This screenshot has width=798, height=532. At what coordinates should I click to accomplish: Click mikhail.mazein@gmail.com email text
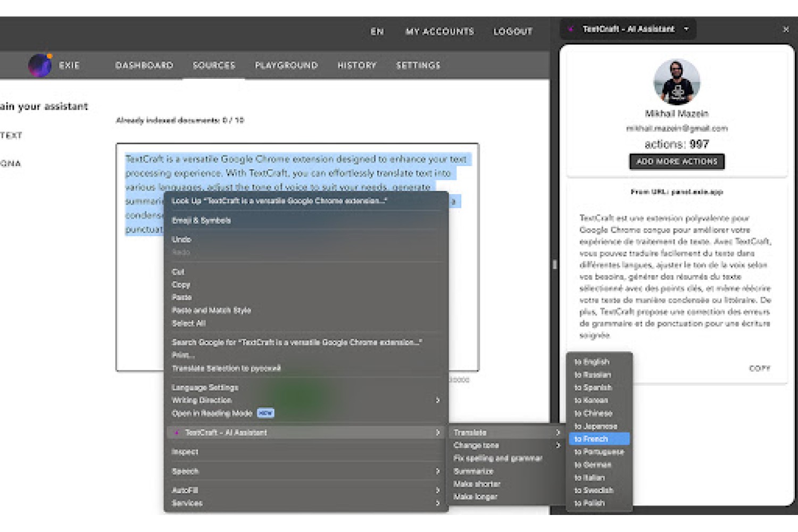[x=677, y=128]
